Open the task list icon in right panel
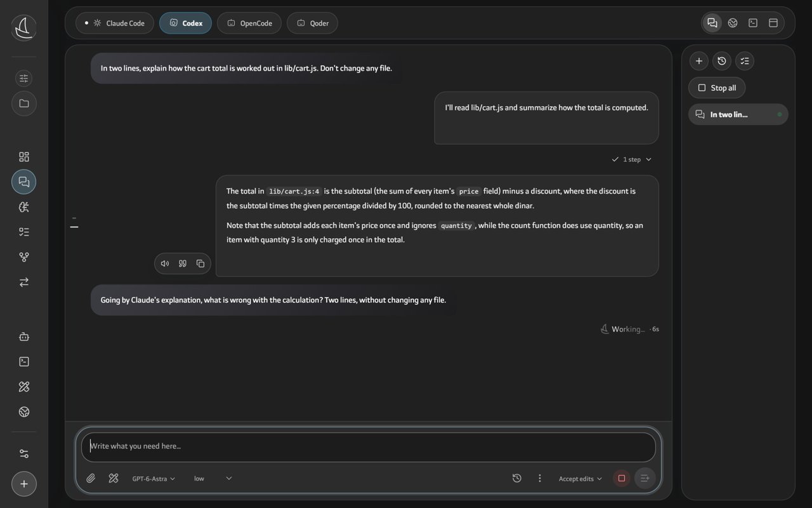 745,61
